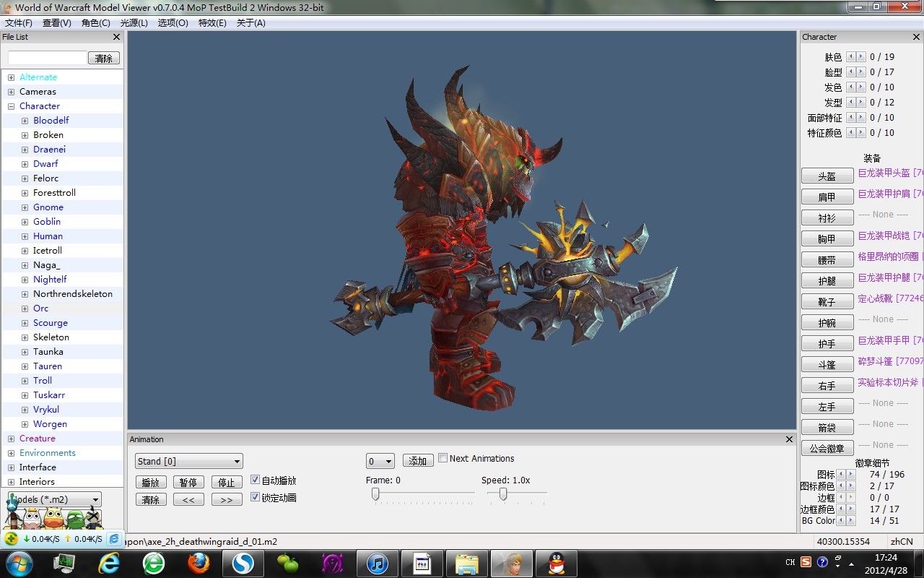This screenshot has width=924, height=578.
Task: Click the next arrow for 发型 hair style
Action: (x=861, y=102)
